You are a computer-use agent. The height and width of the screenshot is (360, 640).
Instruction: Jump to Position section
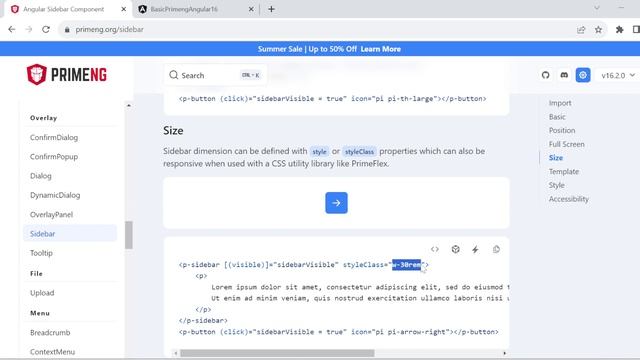pos(562,130)
